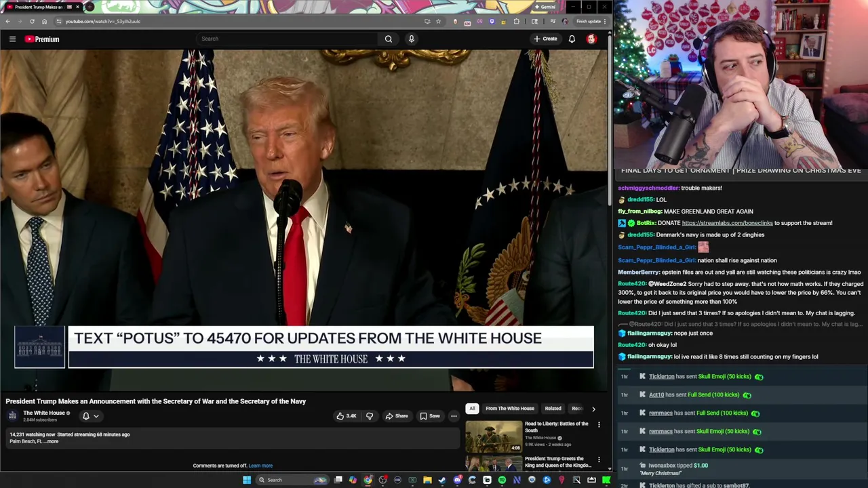Open File Explorer from the taskbar
Screen dimensions: 868x488
tap(427, 480)
